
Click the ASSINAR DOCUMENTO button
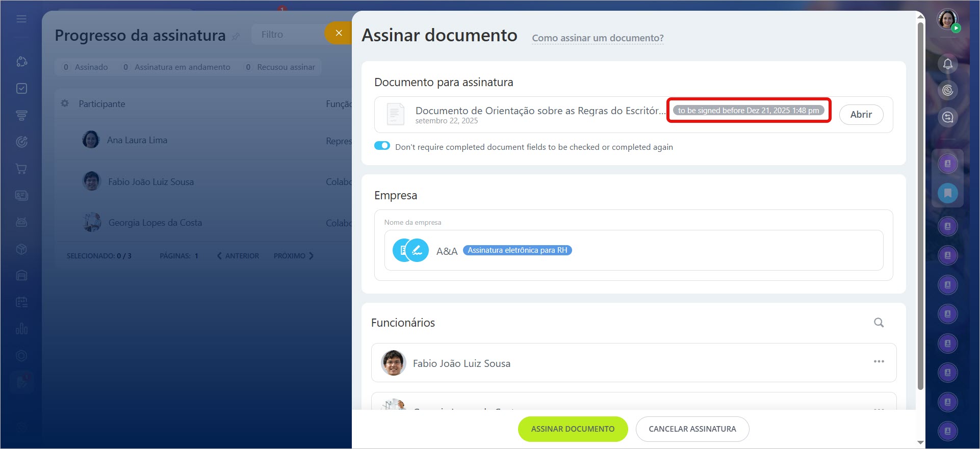click(573, 429)
